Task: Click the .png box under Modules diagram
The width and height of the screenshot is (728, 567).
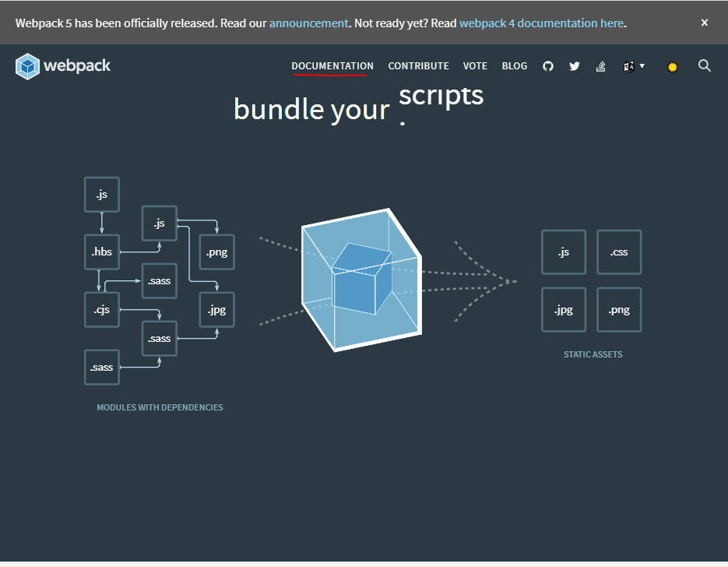Action: 216,252
